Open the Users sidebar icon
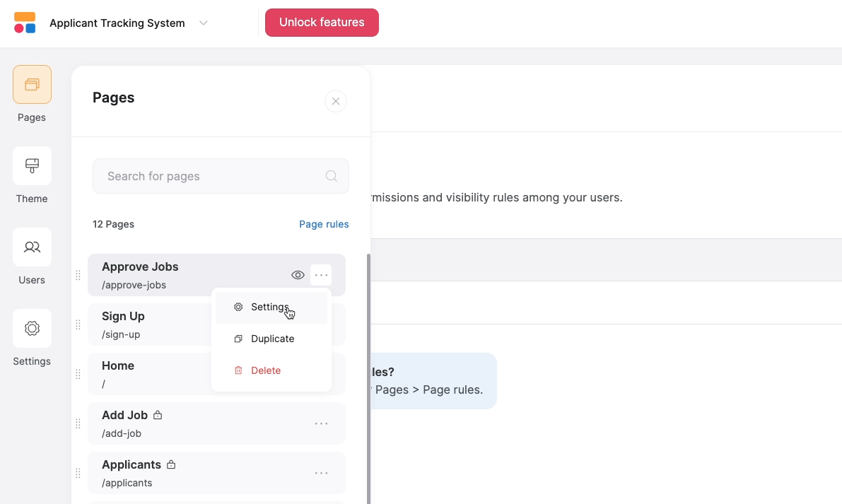842x504 pixels. [x=33, y=247]
